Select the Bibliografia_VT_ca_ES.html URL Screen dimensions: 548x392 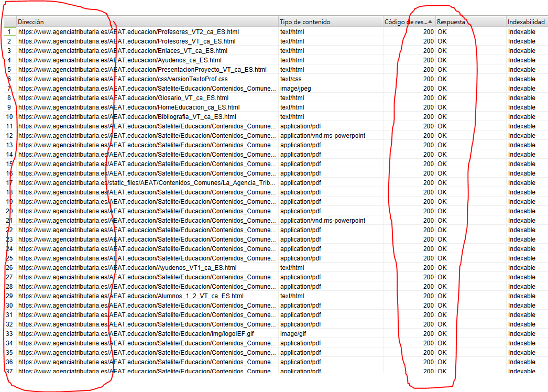127,117
